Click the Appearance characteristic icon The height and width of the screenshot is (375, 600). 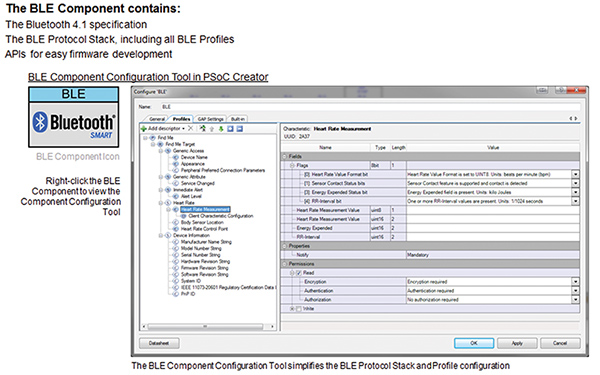[x=176, y=164]
